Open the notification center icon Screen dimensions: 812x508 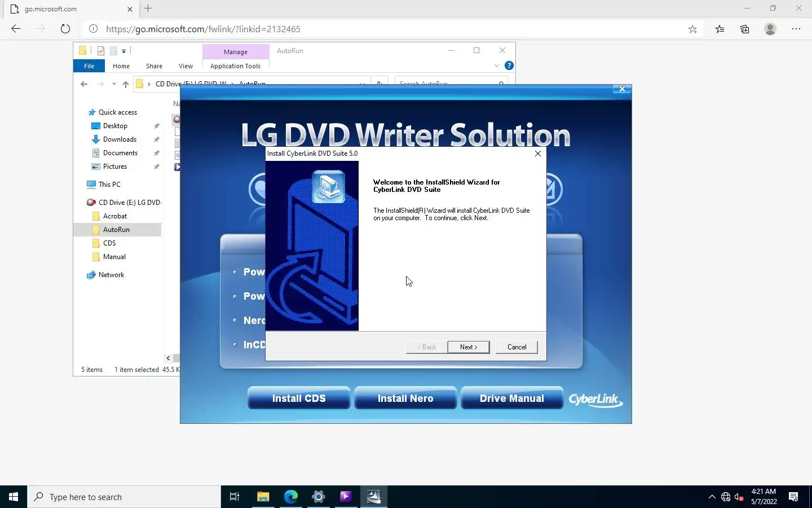pos(793,497)
